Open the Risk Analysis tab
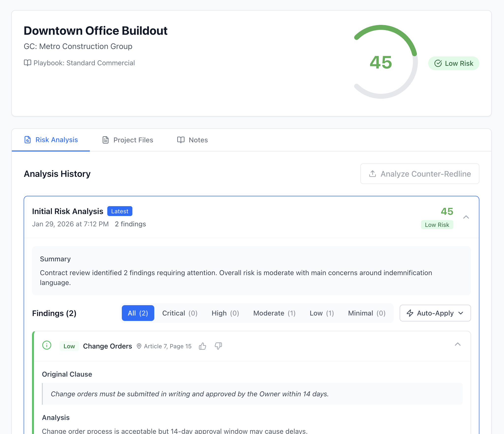 [51, 140]
